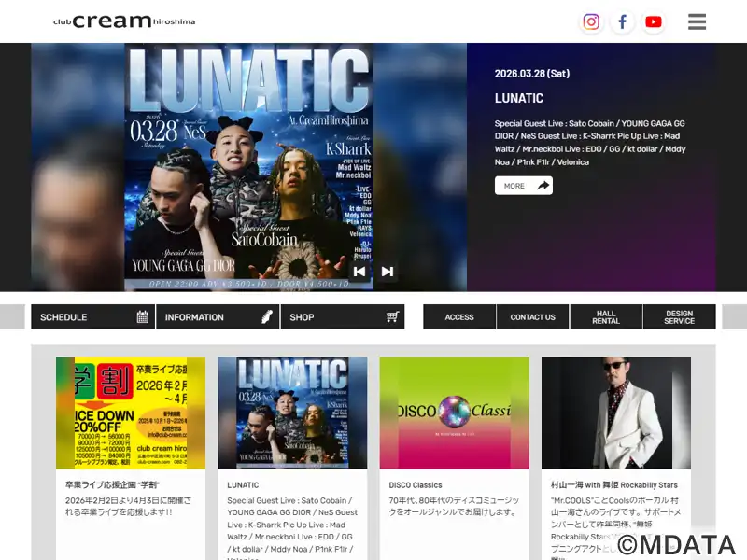Open the Facebook page icon
Image resolution: width=747 pixels, height=560 pixels.
tap(622, 21)
